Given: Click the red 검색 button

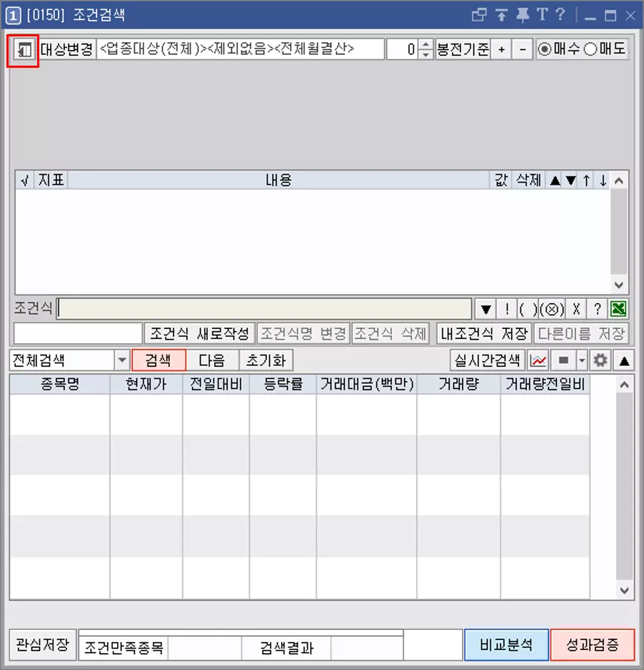Looking at the screenshot, I should click(159, 360).
